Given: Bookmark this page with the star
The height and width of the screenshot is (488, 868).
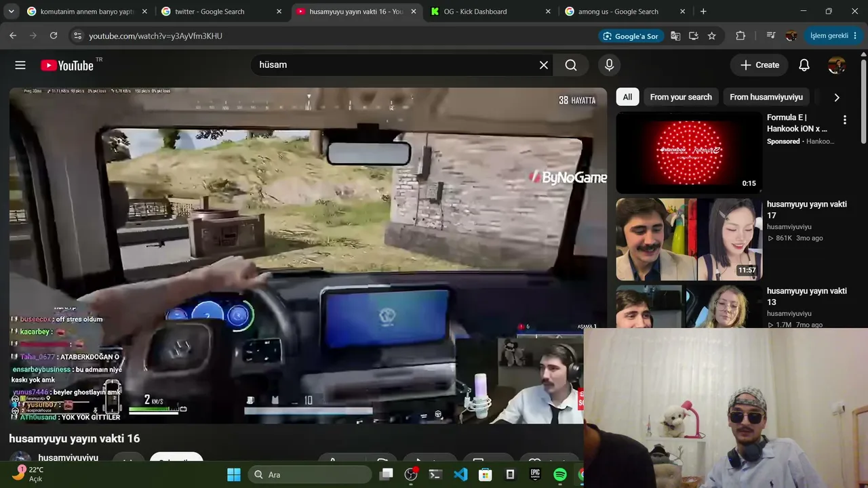Looking at the screenshot, I should click(712, 36).
